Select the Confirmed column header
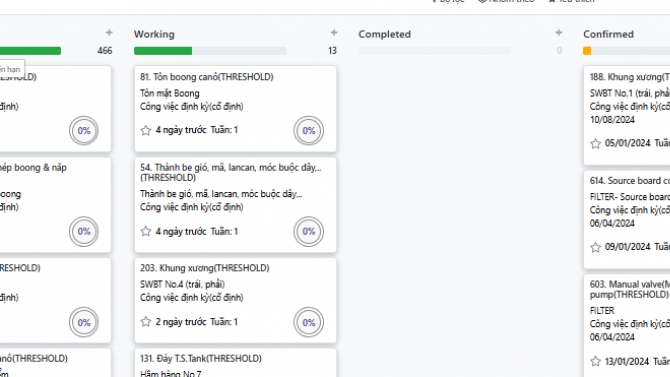The image size is (670, 377). tap(608, 34)
